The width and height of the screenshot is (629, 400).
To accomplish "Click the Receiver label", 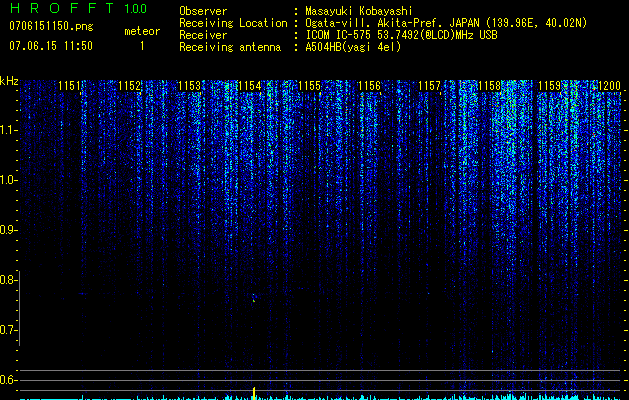I will (203, 35).
